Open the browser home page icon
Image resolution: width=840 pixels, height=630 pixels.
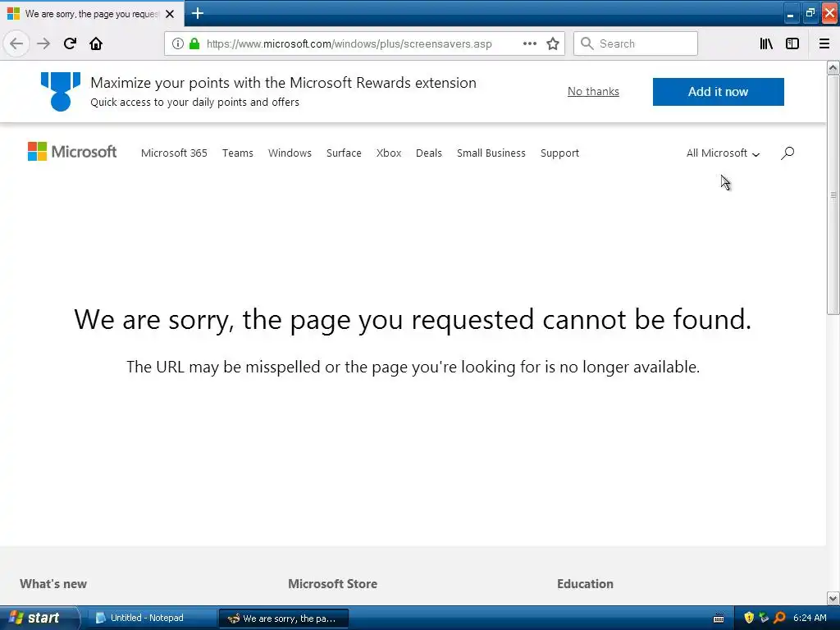[x=96, y=43]
